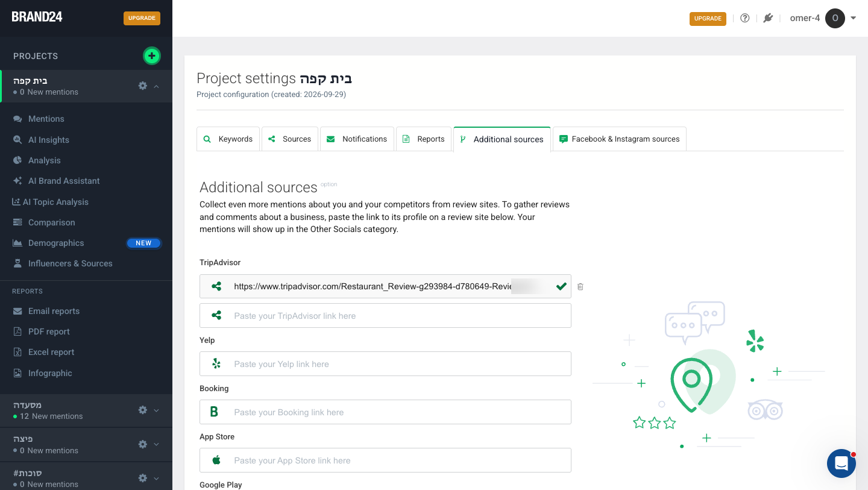
Task: Switch to the Sources tab
Action: pyautogui.click(x=290, y=139)
